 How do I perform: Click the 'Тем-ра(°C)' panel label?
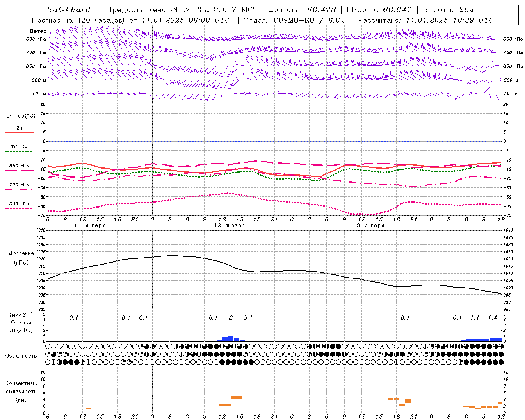pos(19,116)
